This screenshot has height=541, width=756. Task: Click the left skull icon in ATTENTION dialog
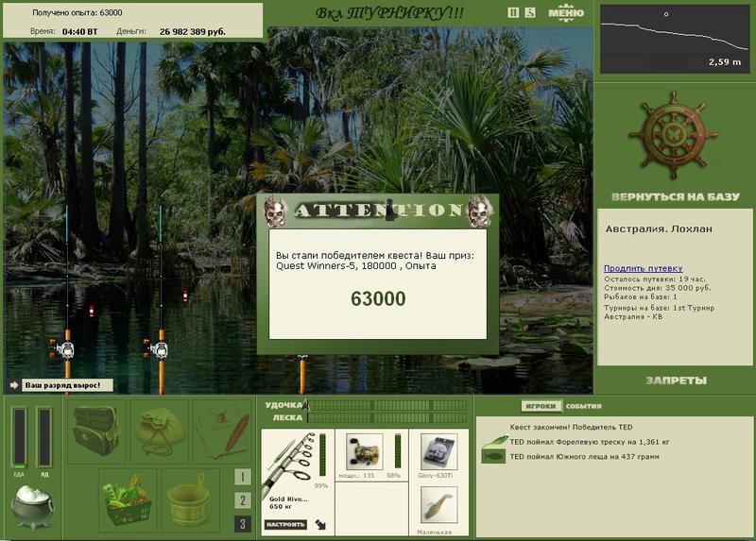point(276,211)
